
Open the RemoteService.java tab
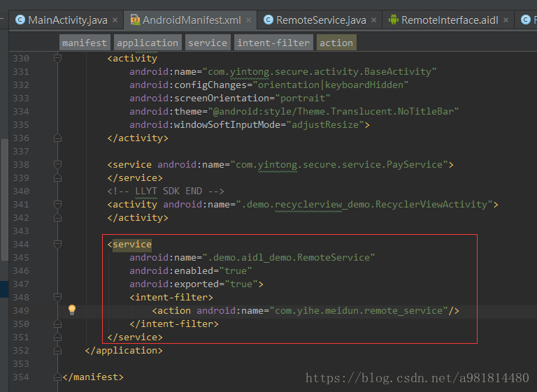pyautogui.click(x=320, y=20)
